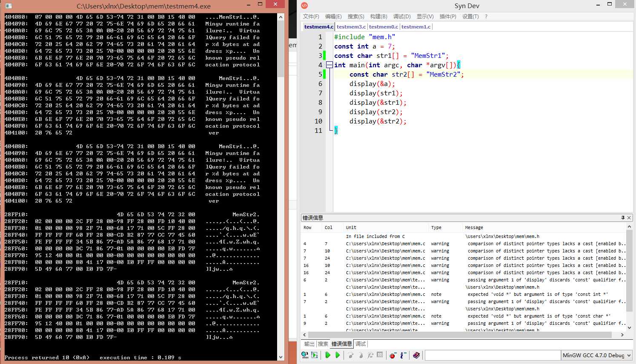
Task: Open the 设置(T) menu
Action: [x=470, y=17]
